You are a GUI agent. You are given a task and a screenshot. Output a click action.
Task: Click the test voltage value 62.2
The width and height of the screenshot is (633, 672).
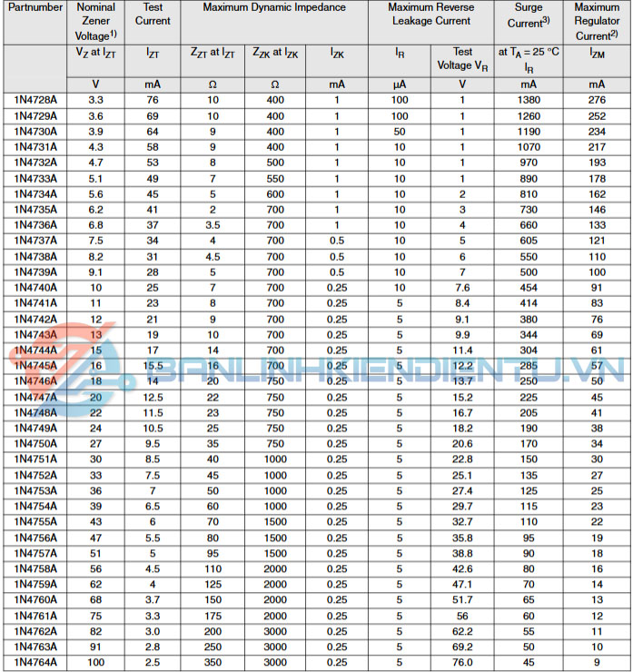tap(462, 631)
